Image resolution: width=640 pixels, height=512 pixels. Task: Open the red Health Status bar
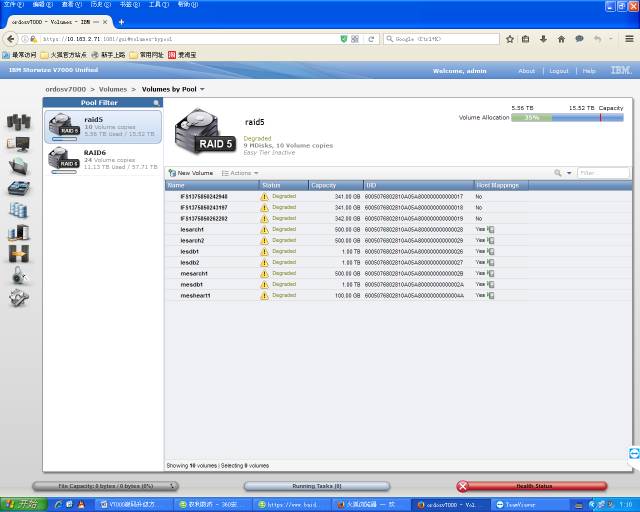click(x=532, y=486)
